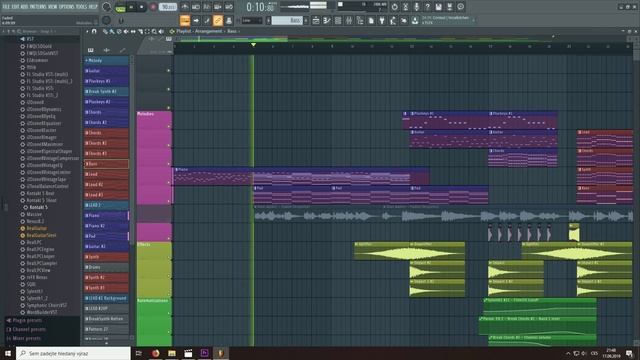Viewport: 640px width, 360px height.
Task: Open the Bass pattern selector
Action: (287, 20)
